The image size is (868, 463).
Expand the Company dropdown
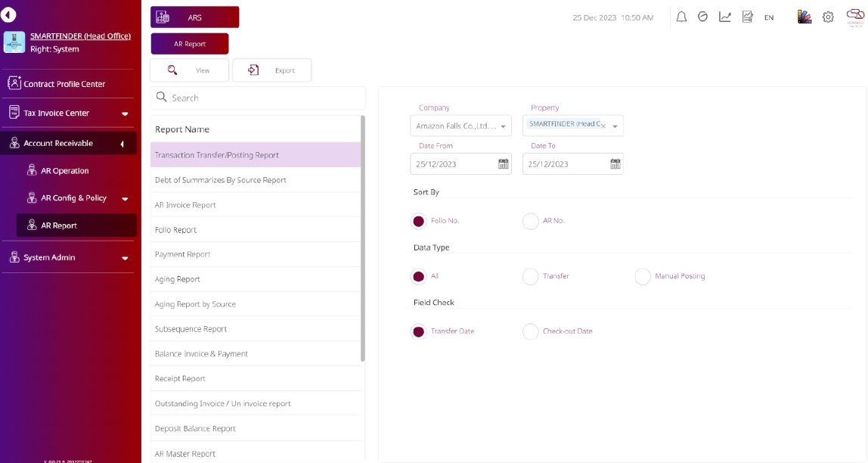pos(504,126)
